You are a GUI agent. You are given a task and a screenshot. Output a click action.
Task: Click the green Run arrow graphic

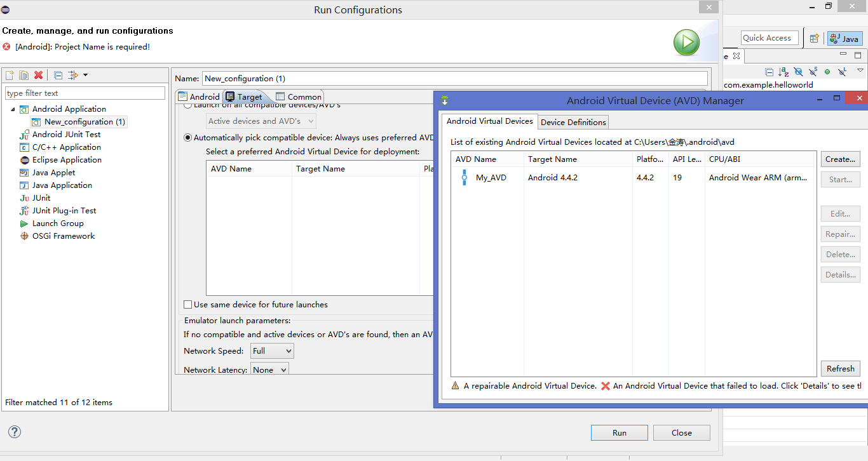pyautogui.click(x=686, y=43)
